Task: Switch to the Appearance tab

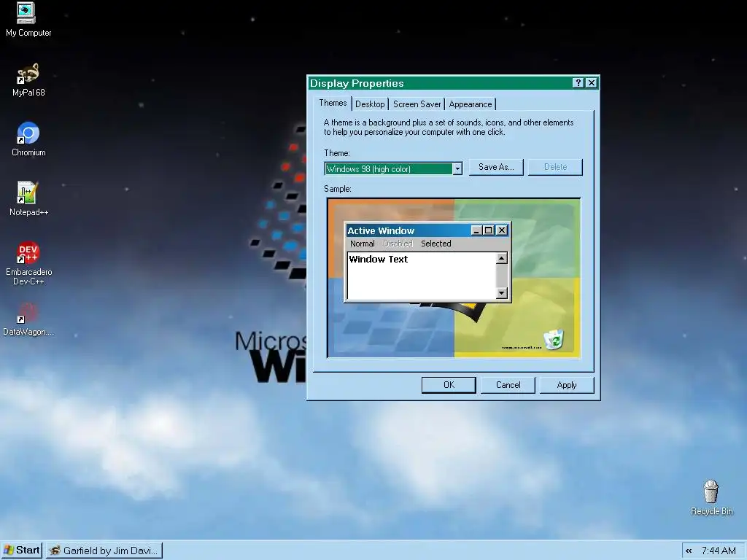Action: tap(471, 104)
